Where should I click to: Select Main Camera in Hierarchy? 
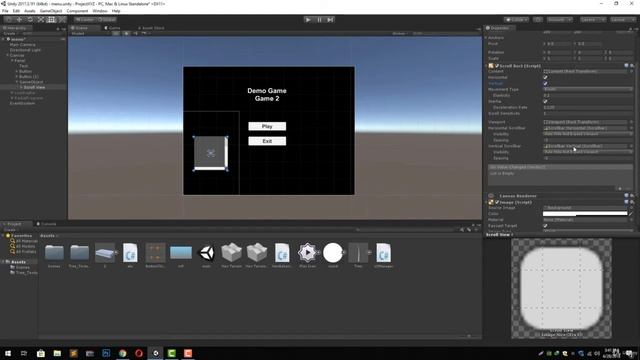[22, 44]
